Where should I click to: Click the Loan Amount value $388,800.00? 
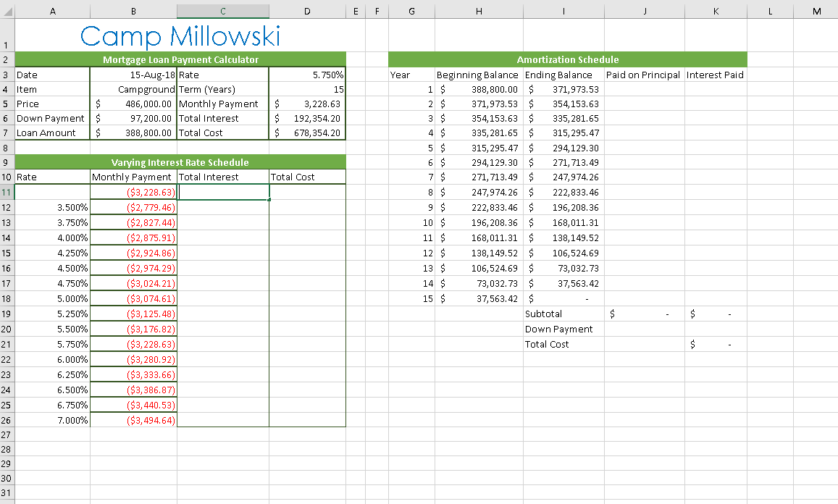[133, 133]
